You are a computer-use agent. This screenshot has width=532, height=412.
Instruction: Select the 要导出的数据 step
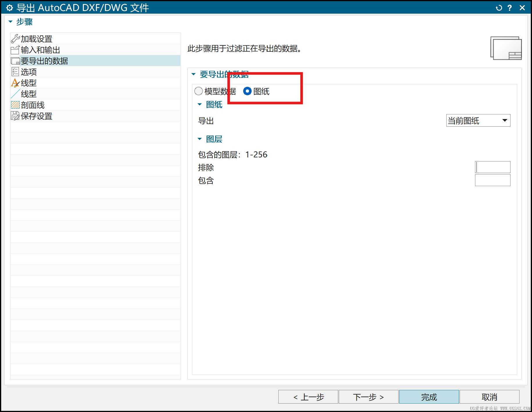click(x=95, y=61)
